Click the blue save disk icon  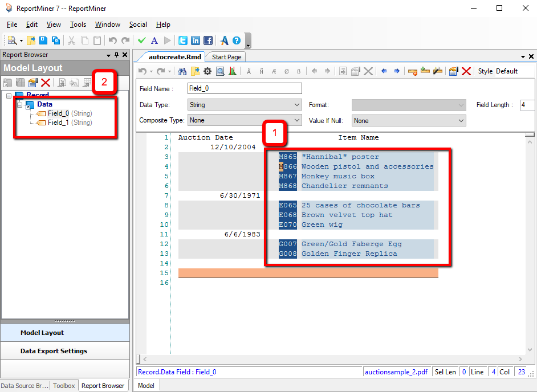pyautogui.click(x=43, y=40)
